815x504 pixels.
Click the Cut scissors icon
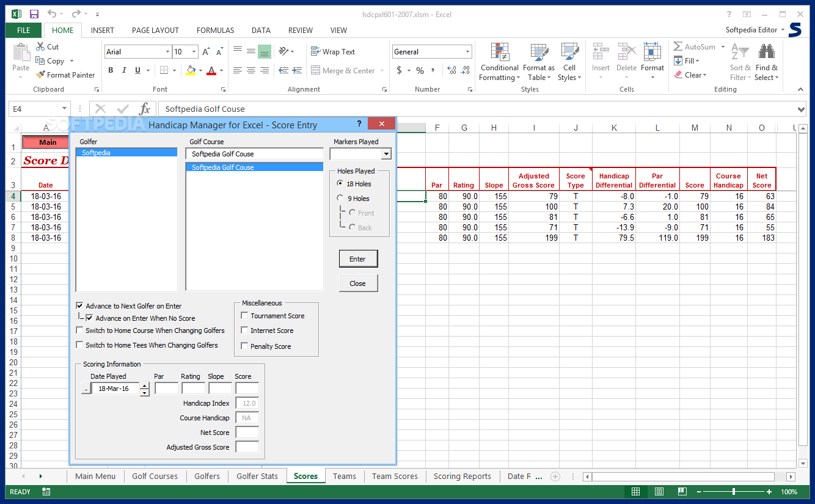(40, 46)
